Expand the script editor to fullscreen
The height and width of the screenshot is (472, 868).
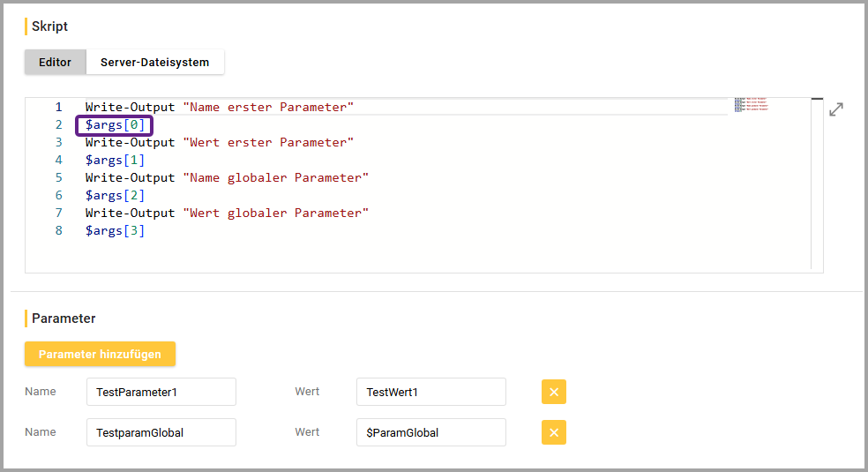pyautogui.click(x=835, y=109)
